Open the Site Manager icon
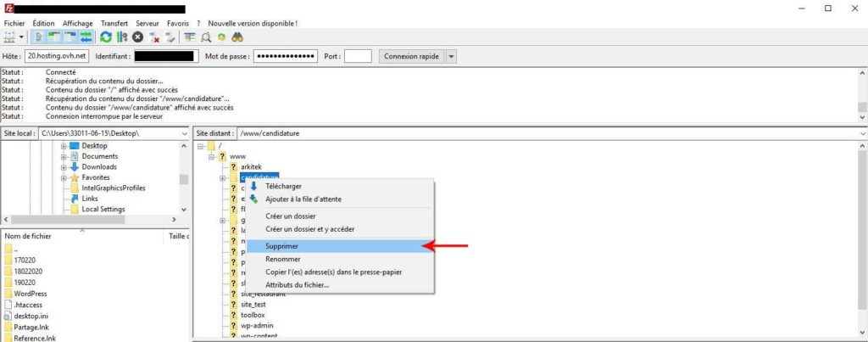The image size is (868, 342). 10,36
